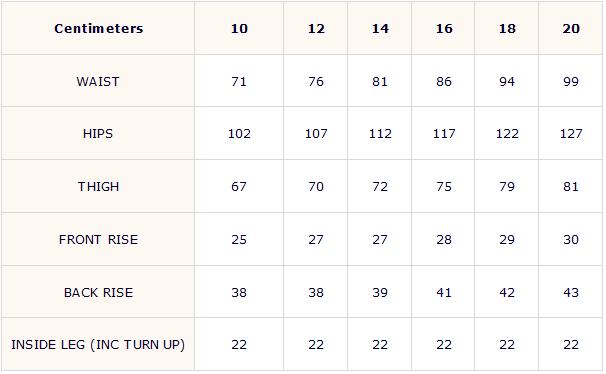Image resolution: width=606 pixels, height=374 pixels.
Task: Click the THIGH row label
Action: 99,187
